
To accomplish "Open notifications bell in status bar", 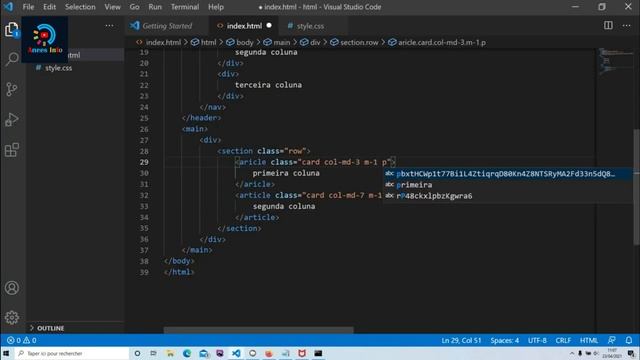I will click(x=629, y=340).
